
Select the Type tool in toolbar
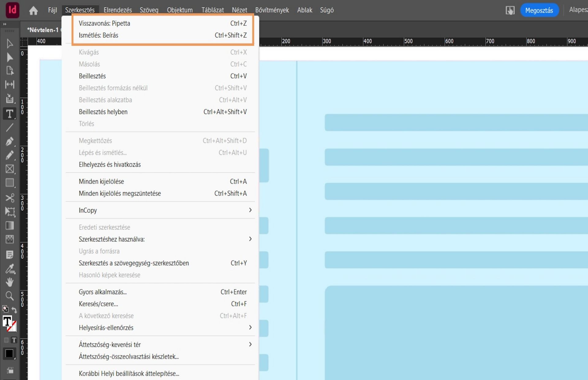pos(9,114)
